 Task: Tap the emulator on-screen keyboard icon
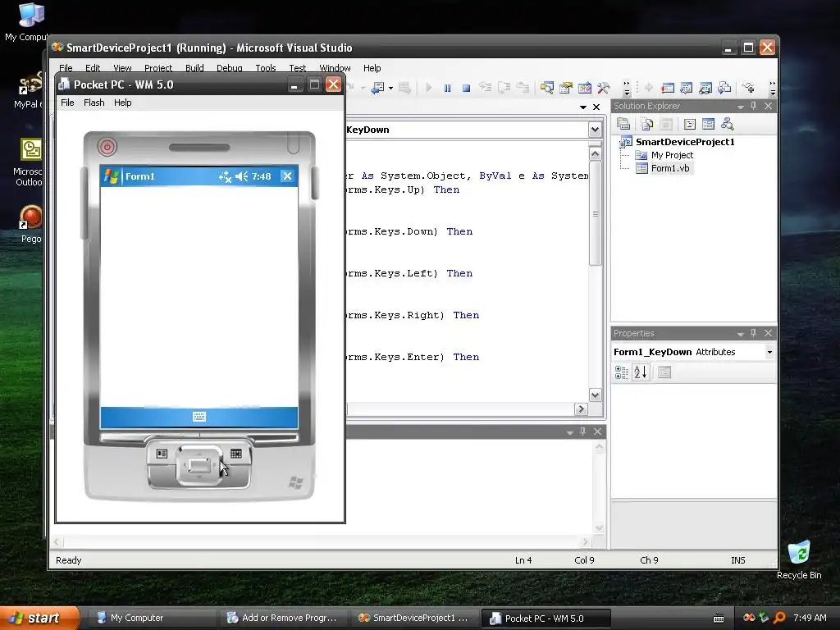click(199, 417)
